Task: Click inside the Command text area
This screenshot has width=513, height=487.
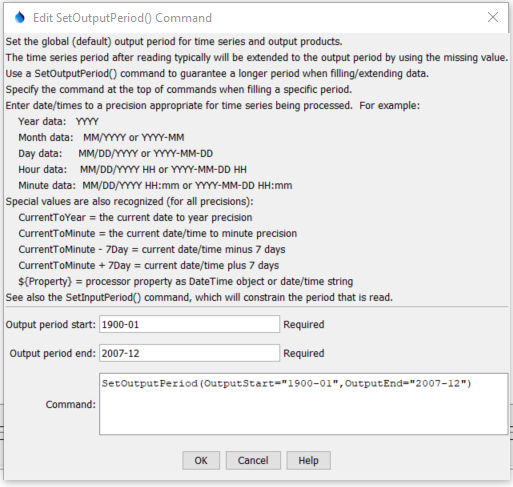Action: point(303,404)
